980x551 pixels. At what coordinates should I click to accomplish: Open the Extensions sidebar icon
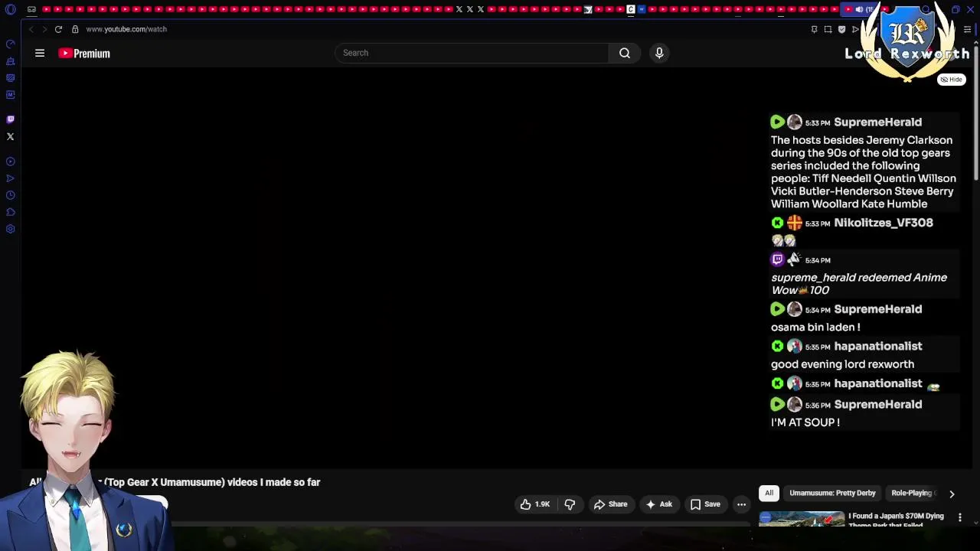pyautogui.click(x=10, y=212)
